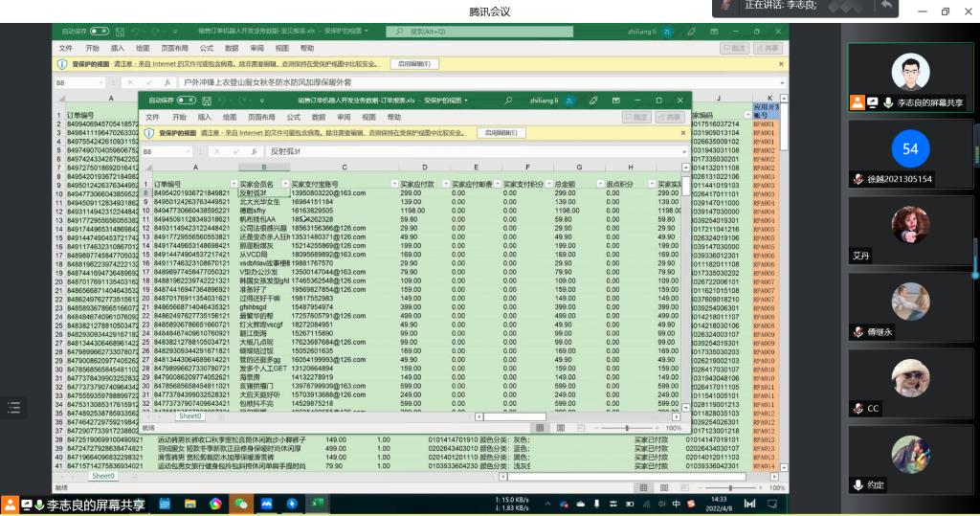Image resolution: width=980 pixels, height=516 pixels.
Task: Open the 买家会员名 column filter dropdown
Action: [284, 183]
